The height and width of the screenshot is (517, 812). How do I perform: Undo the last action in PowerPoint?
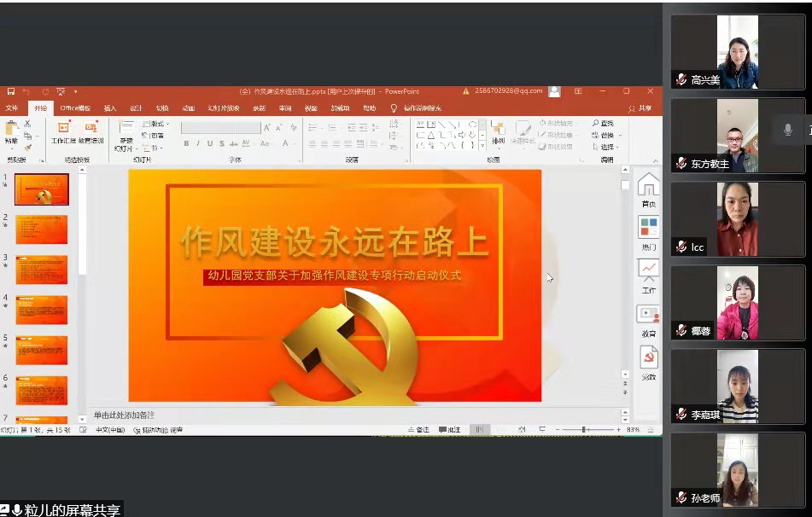pyautogui.click(x=26, y=91)
